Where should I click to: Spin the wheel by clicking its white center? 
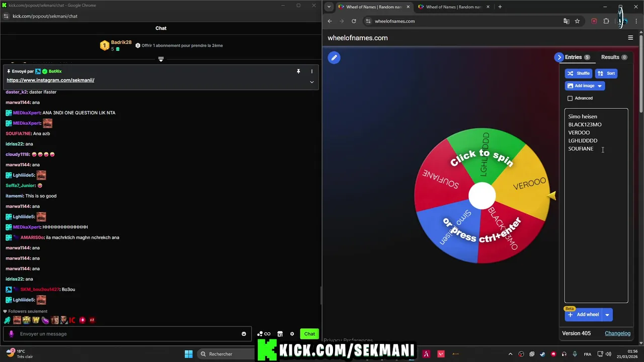(x=482, y=196)
